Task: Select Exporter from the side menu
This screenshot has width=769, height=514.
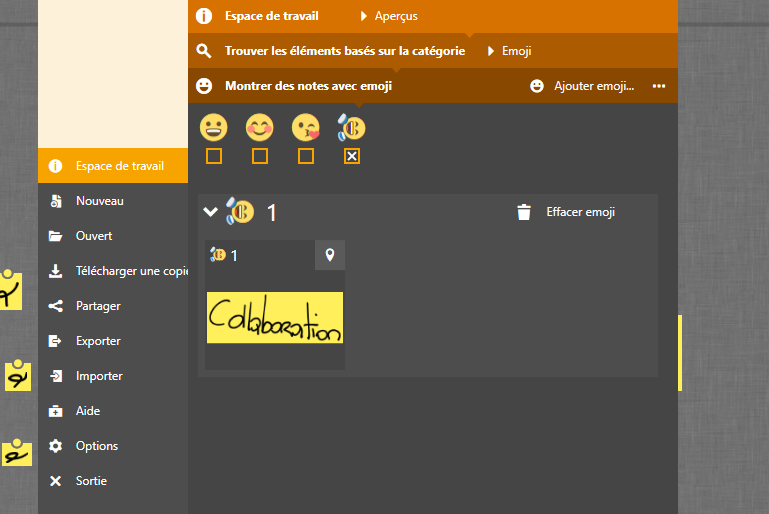Action: tap(98, 341)
